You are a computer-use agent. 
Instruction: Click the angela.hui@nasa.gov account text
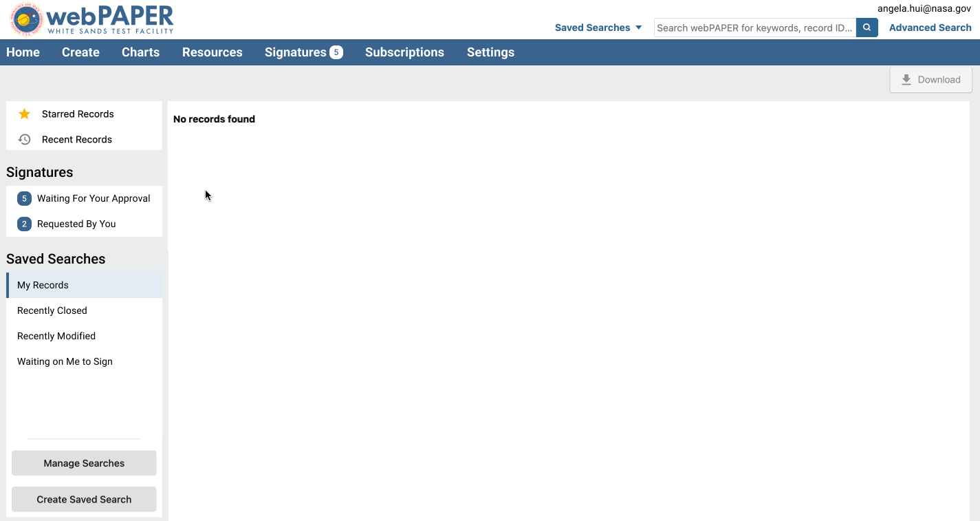[x=924, y=8]
